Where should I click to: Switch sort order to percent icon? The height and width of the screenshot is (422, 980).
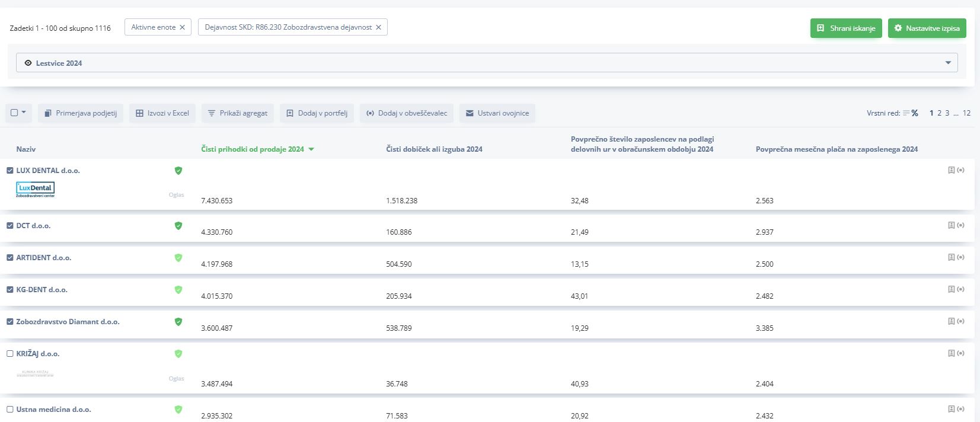pos(915,113)
